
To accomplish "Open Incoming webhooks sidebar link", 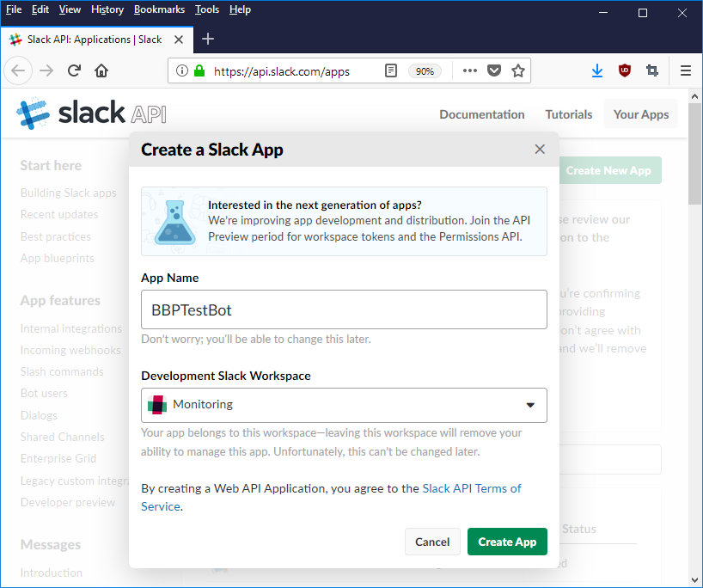I will pyautogui.click(x=70, y=350).
